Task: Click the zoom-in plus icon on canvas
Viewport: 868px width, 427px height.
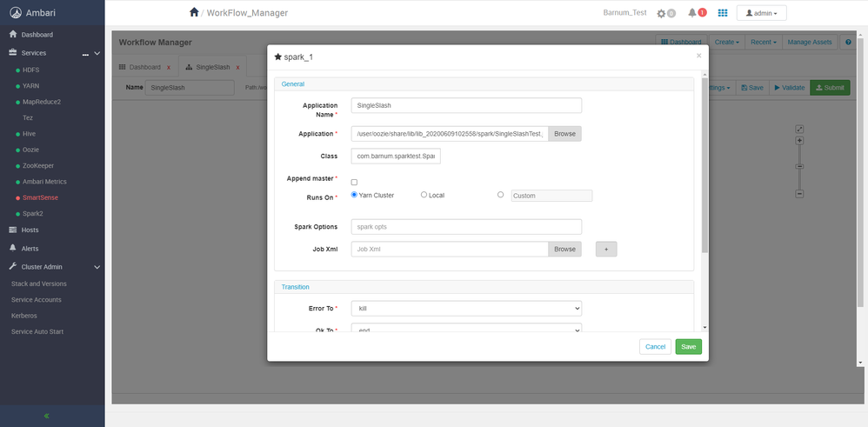Action: [x=799, y=141]
